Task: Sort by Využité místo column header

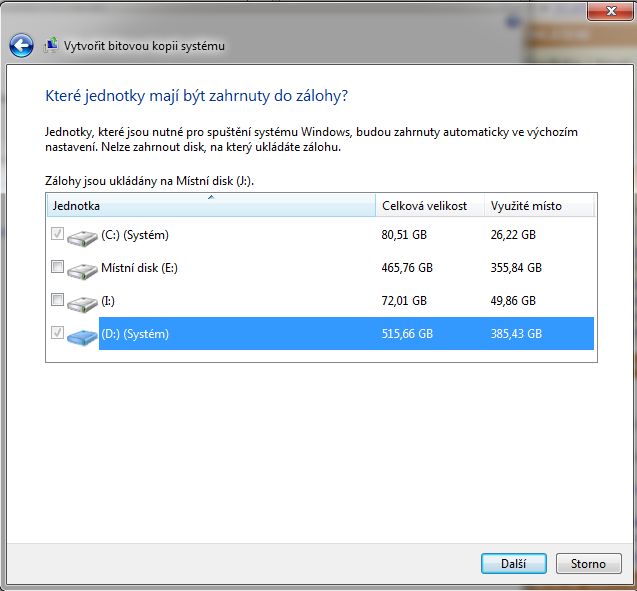Action: (x=540, y=206)
